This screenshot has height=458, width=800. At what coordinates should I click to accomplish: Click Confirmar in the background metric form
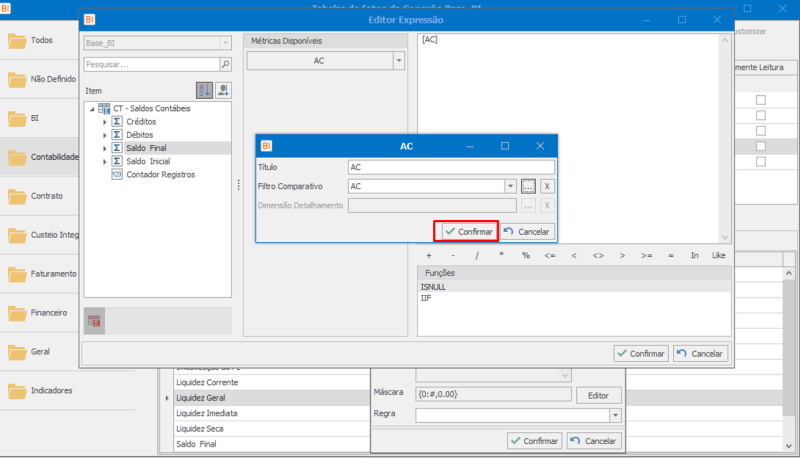[534, 441]
